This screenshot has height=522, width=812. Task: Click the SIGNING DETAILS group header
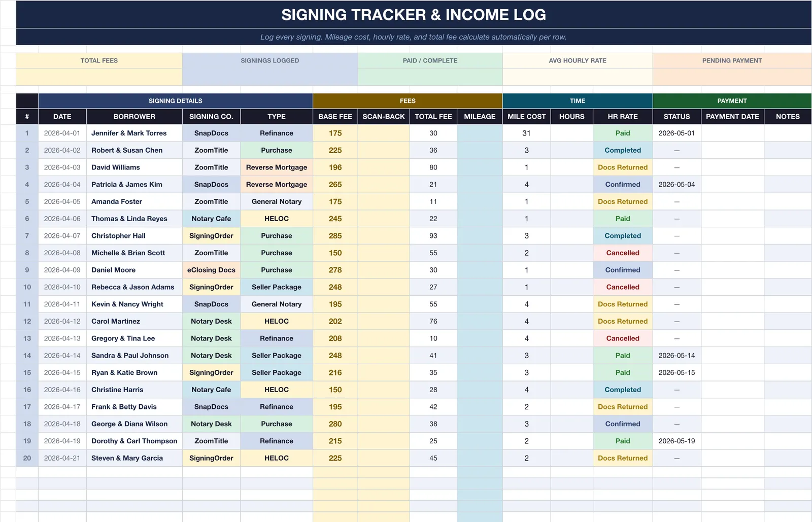coord(176,101)
